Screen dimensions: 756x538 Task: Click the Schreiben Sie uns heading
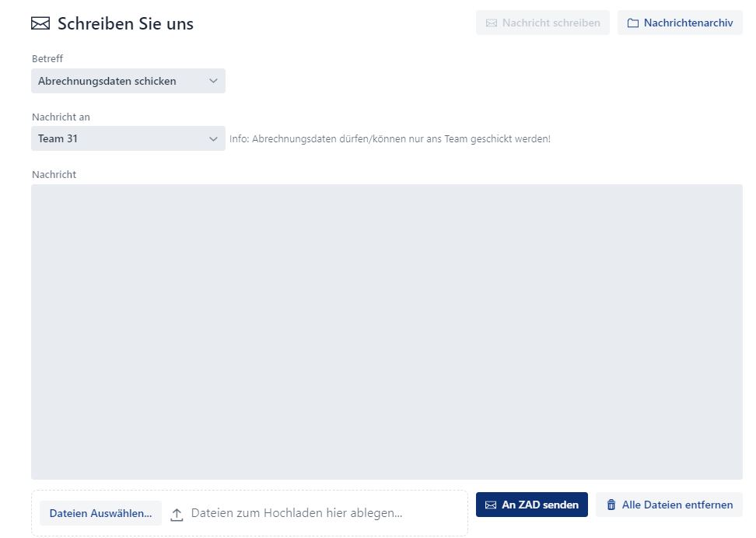pyautogui.click(x=125, y=24)
